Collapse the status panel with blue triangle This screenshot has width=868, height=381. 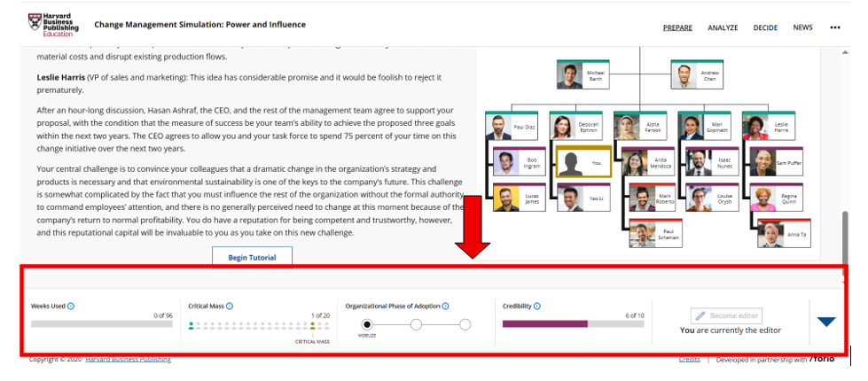point(826,322)
